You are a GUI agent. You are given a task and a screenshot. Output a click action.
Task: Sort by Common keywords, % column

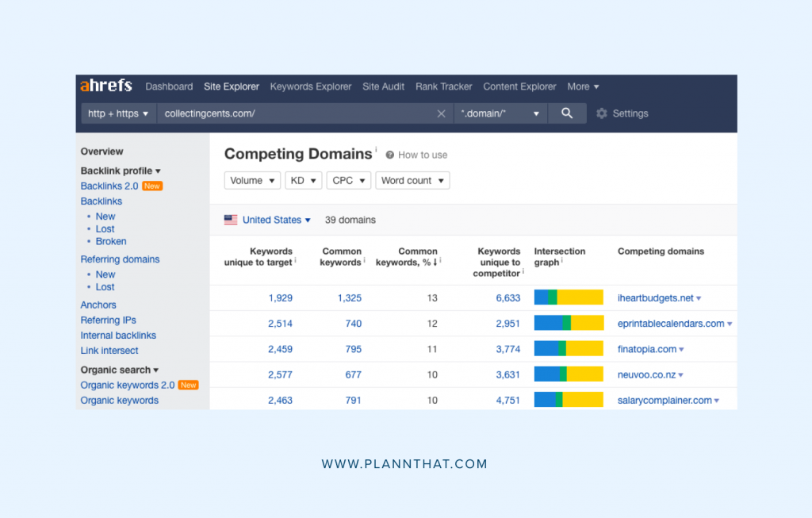407,257
